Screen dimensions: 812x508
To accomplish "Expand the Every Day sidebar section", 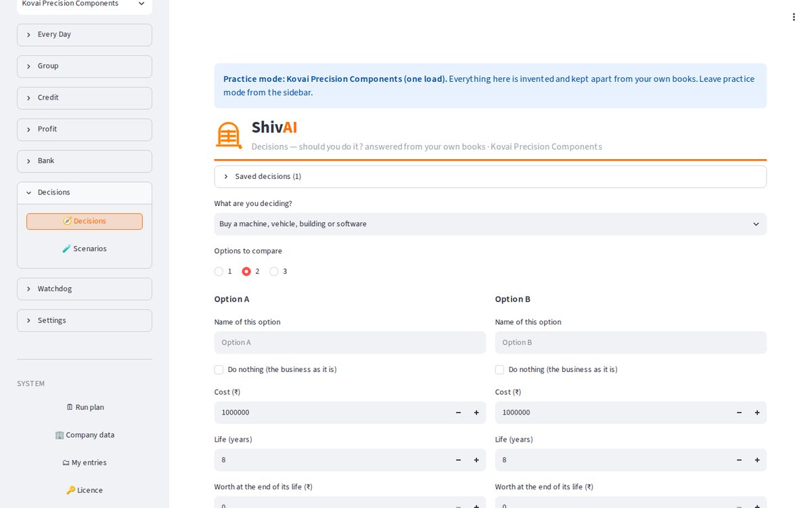I will pos(85,35).
